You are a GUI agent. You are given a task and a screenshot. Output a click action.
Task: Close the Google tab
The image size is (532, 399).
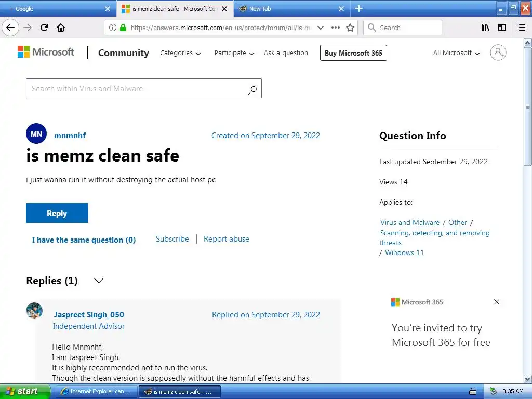tap(108, 9)
